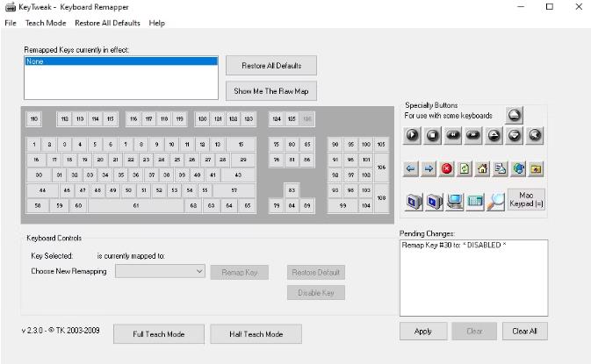591x364 pixels.
Task: Start Half Teach Mode
Action: click(x=256, y=334)
